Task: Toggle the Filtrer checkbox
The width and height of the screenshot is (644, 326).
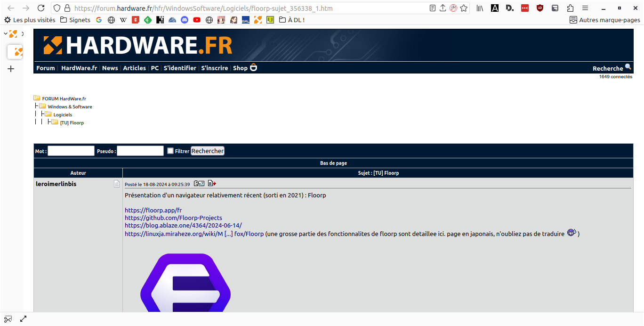Action: point(170,151)
